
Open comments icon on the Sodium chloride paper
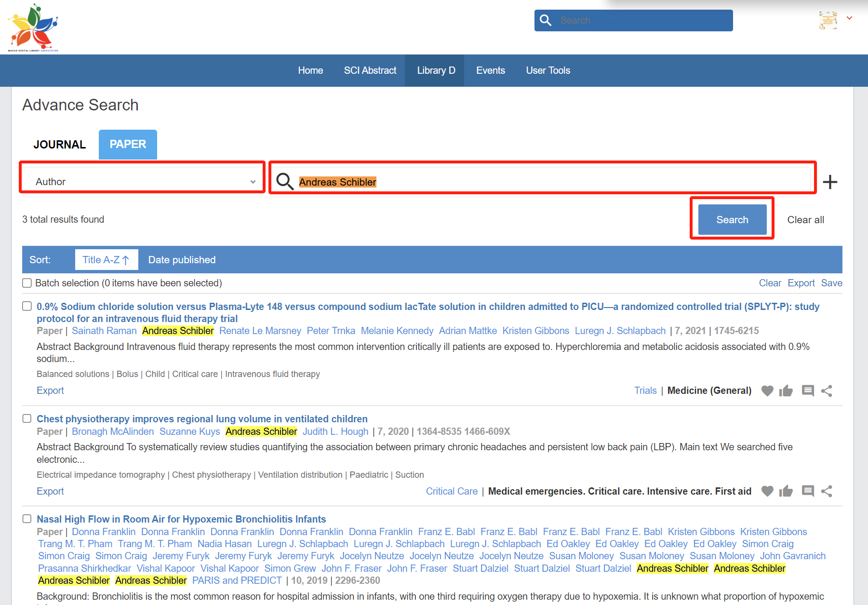coord(808,391)
